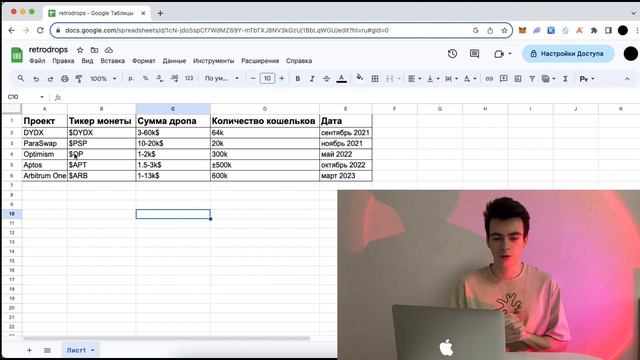The width and height of the screenshot is (640, 360).
Task: Click the Chrome address bar URL
Action: [x=227, y=30]
